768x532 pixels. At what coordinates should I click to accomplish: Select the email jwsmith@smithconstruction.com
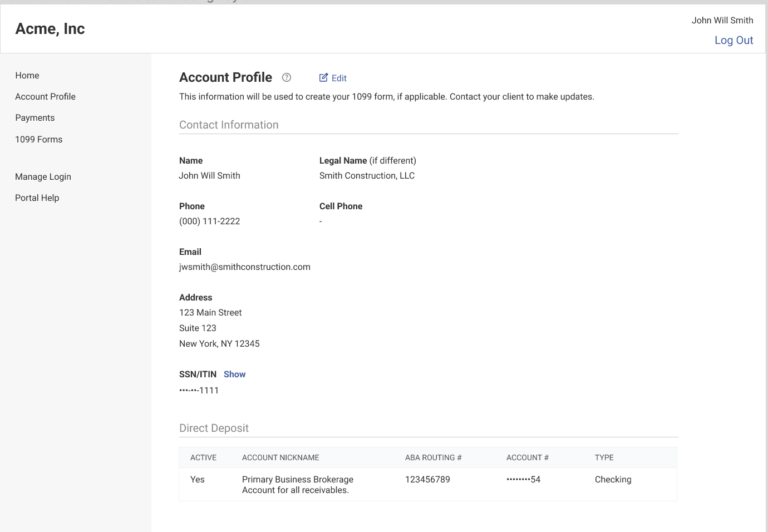[x=244, y=267]
